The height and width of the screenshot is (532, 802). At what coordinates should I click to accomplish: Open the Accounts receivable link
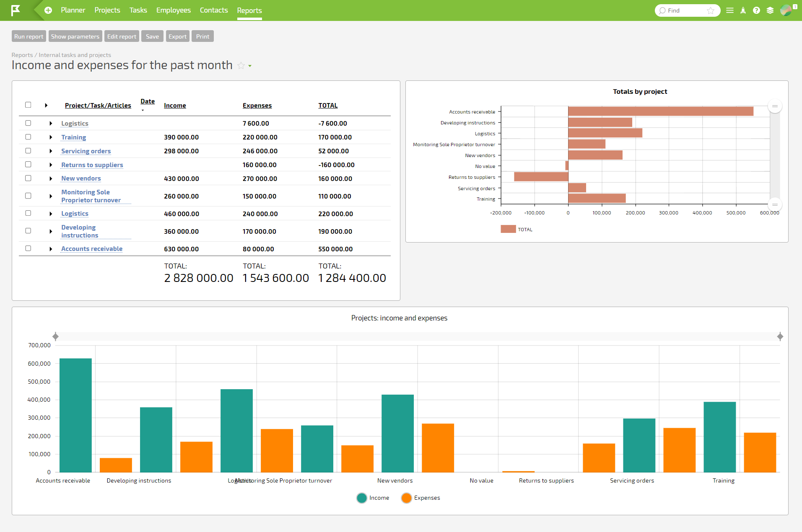[92, 249]
